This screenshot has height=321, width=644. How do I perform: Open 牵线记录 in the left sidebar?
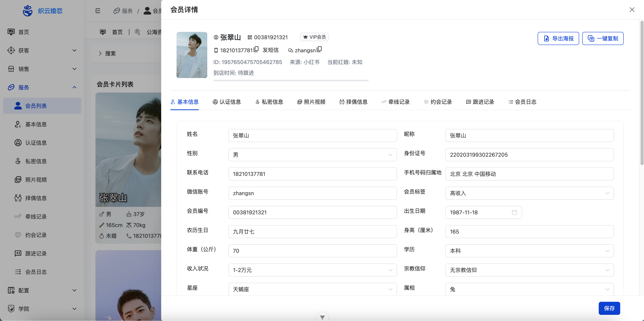[x=36, y=217]
